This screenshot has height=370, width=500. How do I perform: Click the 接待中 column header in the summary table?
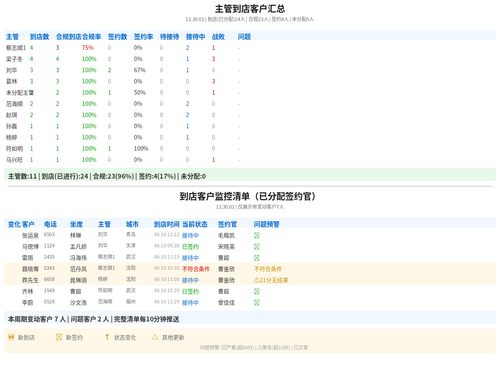coord(196,37)
